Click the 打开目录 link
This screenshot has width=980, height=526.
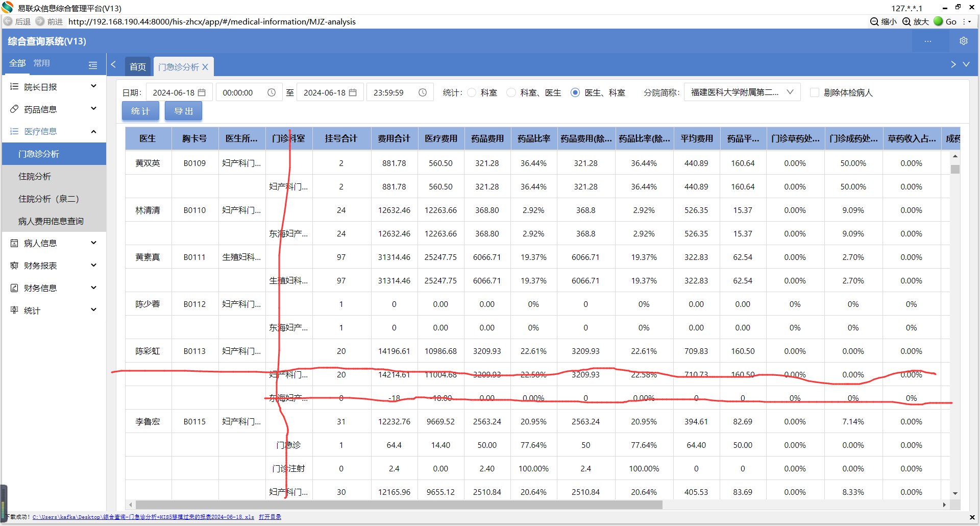(270, 517)
